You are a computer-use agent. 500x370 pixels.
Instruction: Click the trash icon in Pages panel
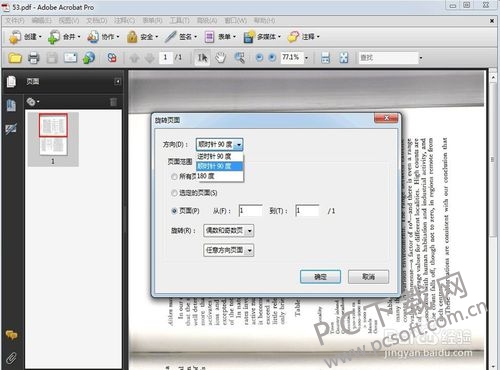coord(114,102)
